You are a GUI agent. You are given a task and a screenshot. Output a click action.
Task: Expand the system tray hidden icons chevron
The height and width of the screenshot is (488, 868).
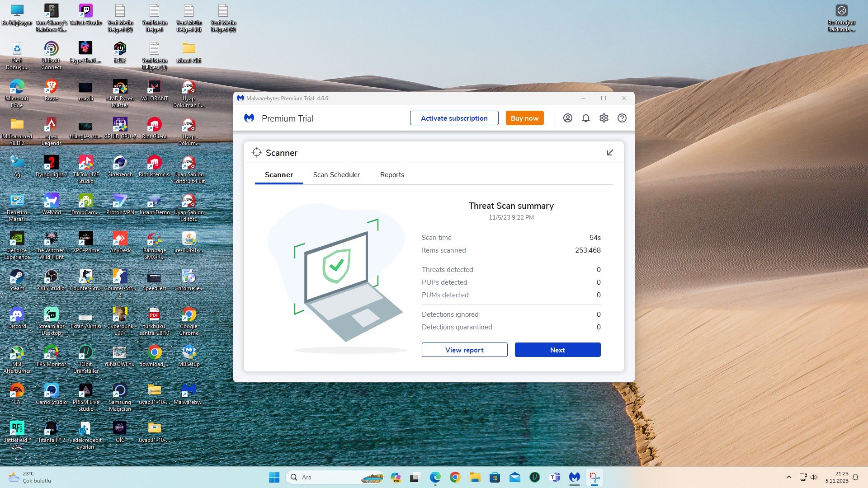coord(789,477)
